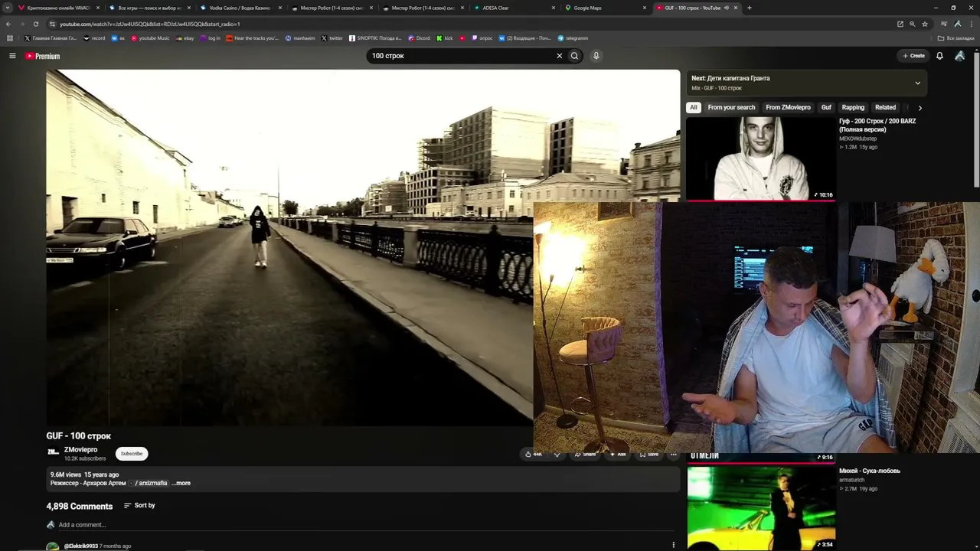The width and height of the screenshot is (980, 551).
Task: Open more actions for video
Action: tap(673, 455)
